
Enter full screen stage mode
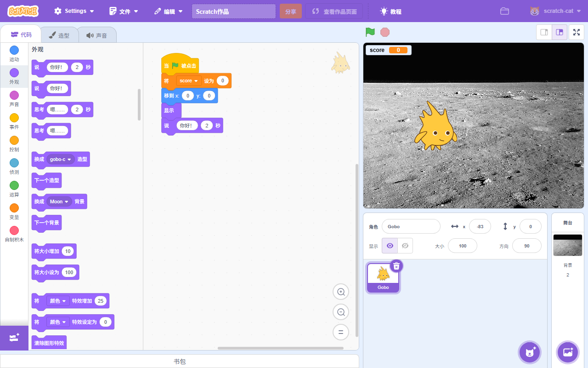point(577,32)
